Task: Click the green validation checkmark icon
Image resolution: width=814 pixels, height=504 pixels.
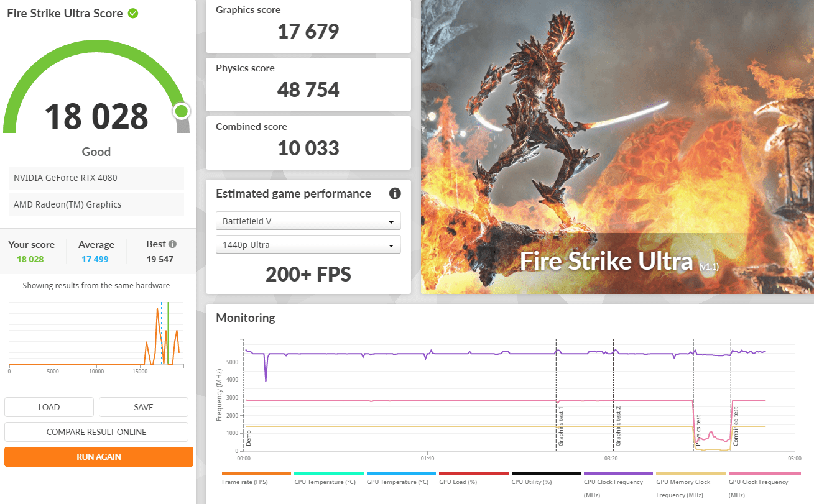Action: click(132, 13)
